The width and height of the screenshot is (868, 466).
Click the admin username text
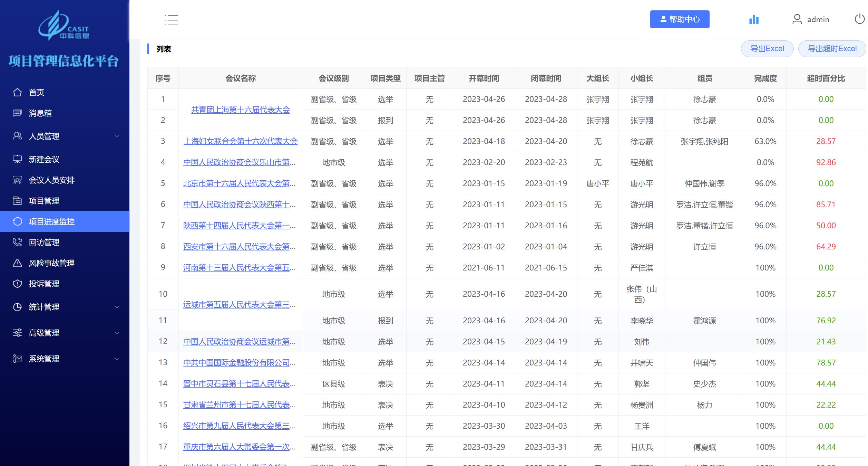click(x=818, y=19)
